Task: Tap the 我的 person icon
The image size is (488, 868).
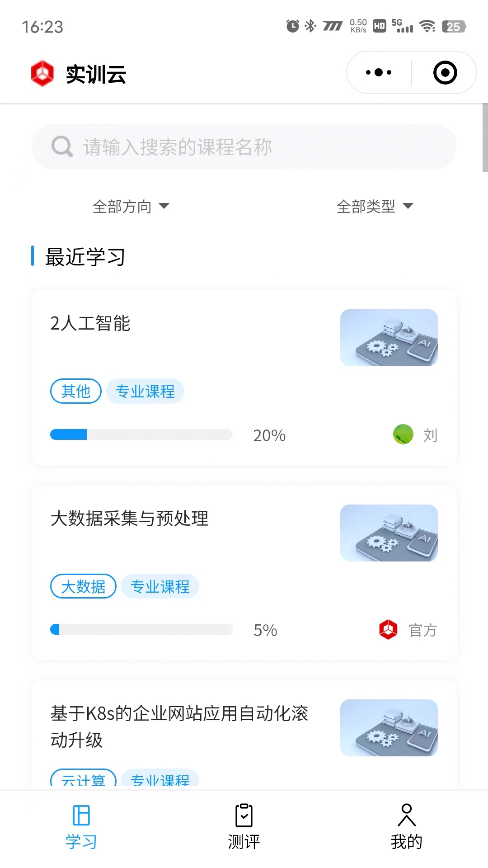Action: (x=407, y=815)
